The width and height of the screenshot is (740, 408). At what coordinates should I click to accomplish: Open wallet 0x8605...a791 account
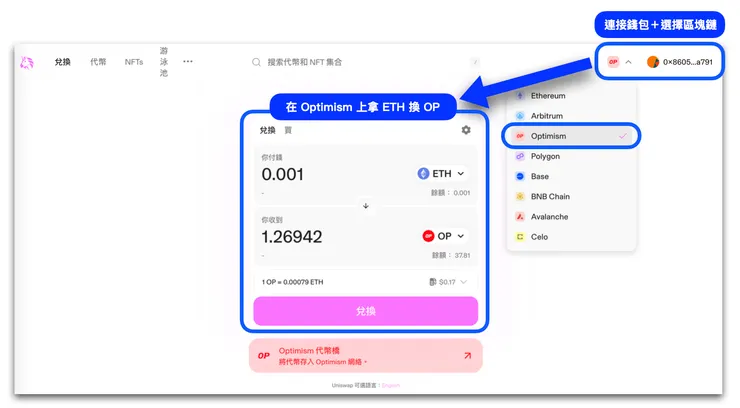(x=680, y=62)
